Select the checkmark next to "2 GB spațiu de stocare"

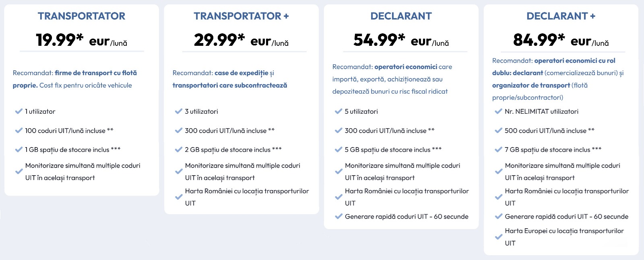tap(178, 149)
